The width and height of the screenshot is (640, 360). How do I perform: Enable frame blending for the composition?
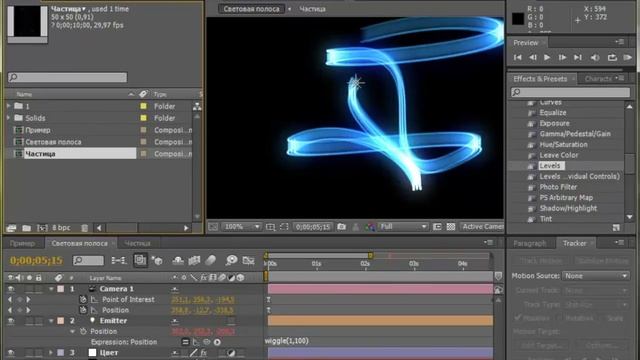pyautogui.click(x=194, y=260)
